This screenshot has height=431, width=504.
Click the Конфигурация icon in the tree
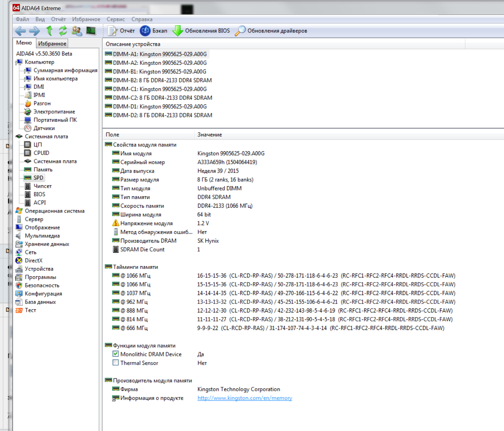pyautogui.click(x=19, y=293)
